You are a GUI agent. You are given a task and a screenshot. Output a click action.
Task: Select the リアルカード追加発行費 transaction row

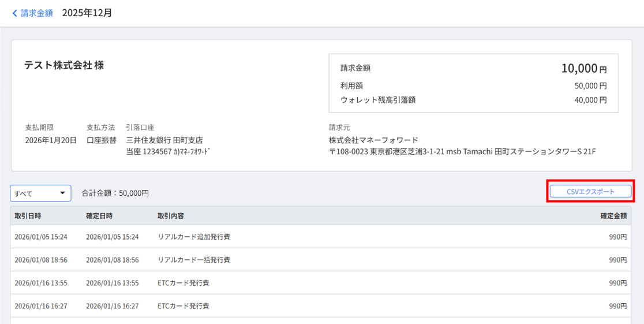pos(194,237)
